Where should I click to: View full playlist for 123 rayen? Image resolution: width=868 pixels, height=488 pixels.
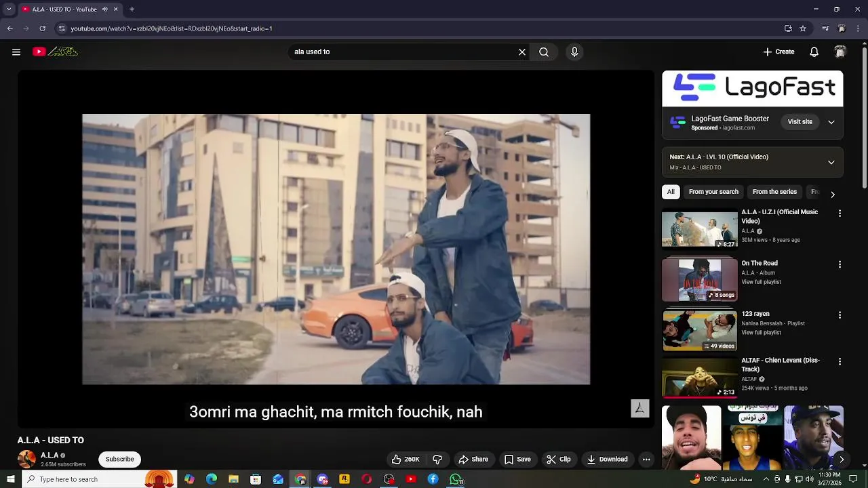click(761, 333)
